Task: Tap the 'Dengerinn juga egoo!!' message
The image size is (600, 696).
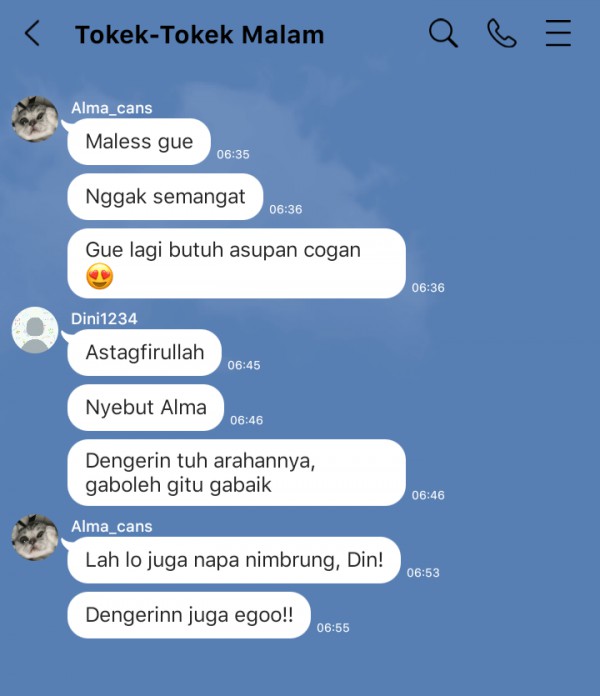Action: [x=189, y=615]
